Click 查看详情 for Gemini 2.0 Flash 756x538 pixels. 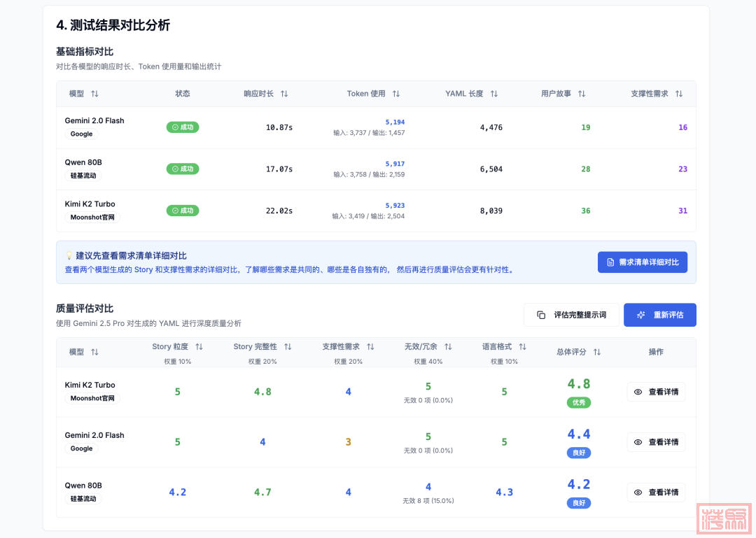[x=656, y=442]
